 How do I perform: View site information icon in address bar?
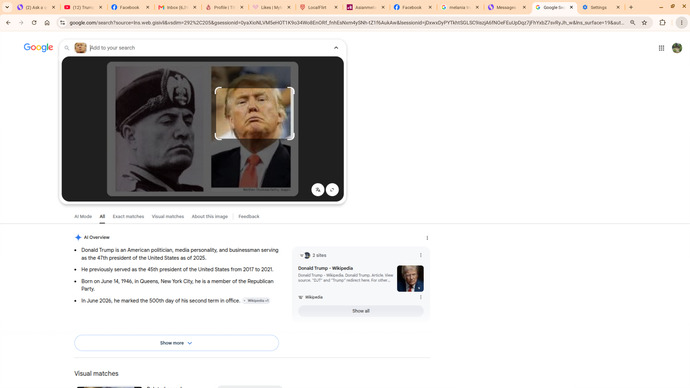62,22
